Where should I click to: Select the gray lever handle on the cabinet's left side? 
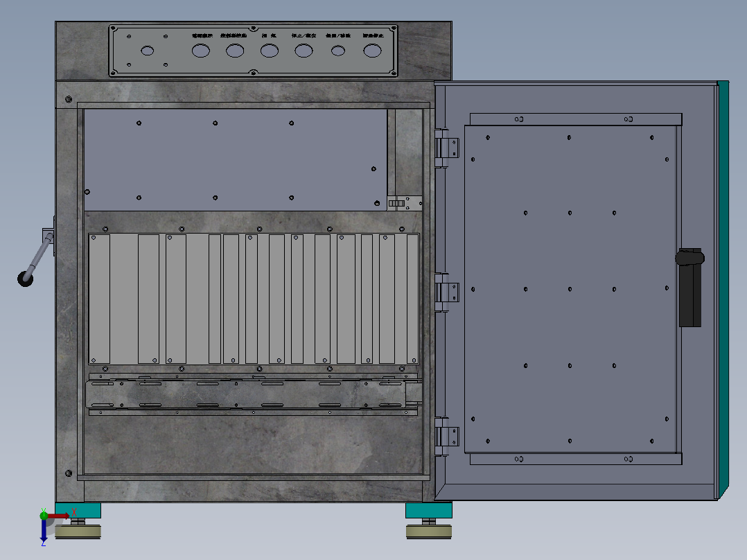pyautogui.click(x=35, y=259)
